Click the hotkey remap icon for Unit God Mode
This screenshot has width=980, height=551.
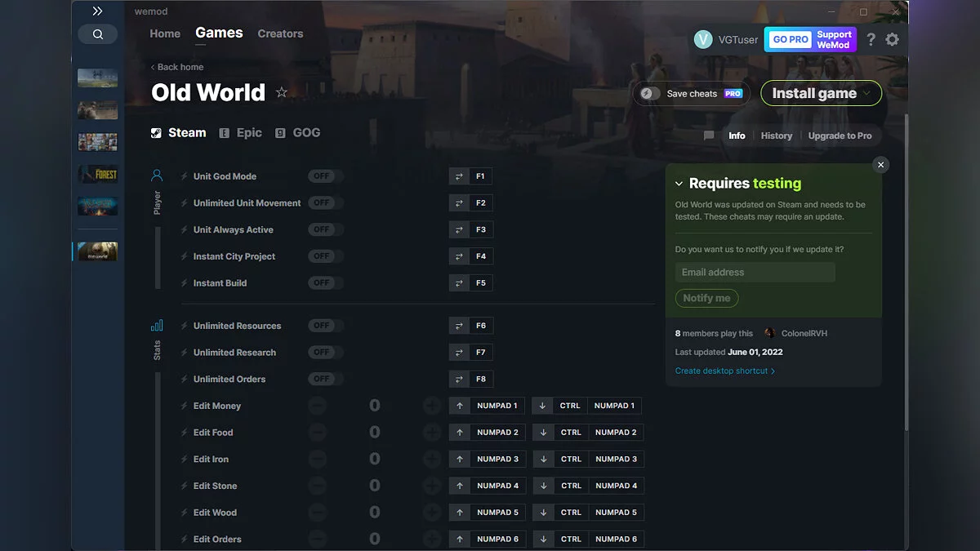(x=458, y=176)
